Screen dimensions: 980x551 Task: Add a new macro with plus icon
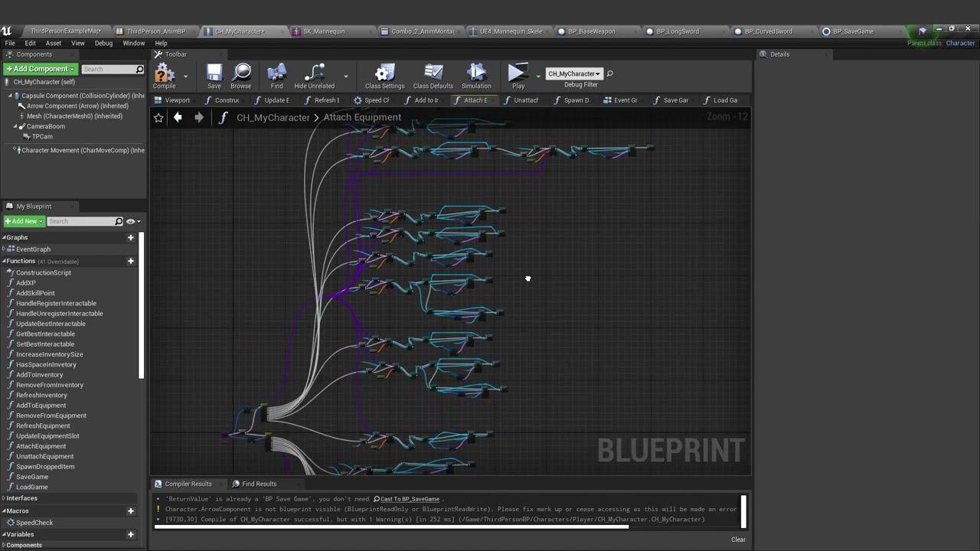[x=130, y=510]
